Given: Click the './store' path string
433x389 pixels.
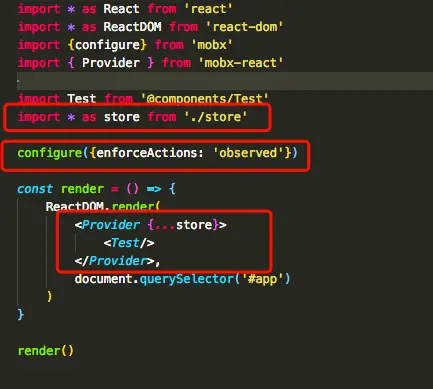Looking at the screenshot, I should click(215, 117).
